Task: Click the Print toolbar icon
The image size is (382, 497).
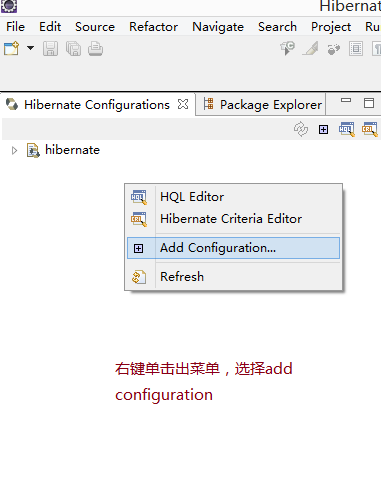Action: click(x=95, y=49)
